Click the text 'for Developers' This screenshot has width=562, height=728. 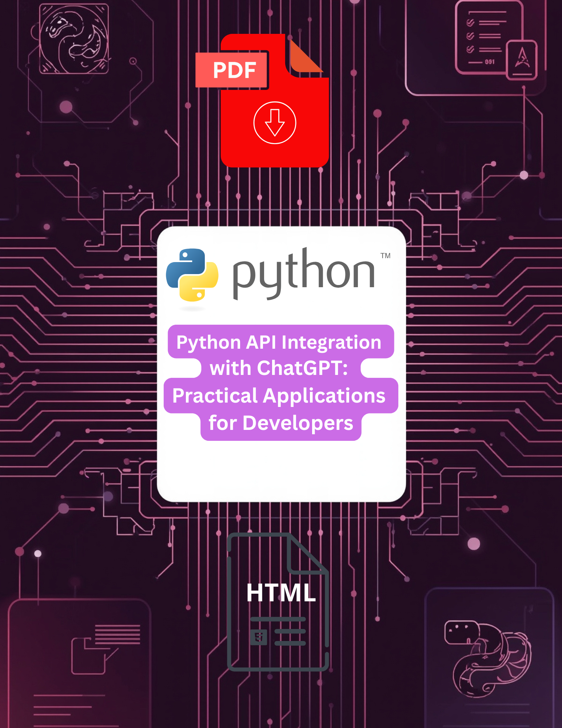[x=281, y=423]
